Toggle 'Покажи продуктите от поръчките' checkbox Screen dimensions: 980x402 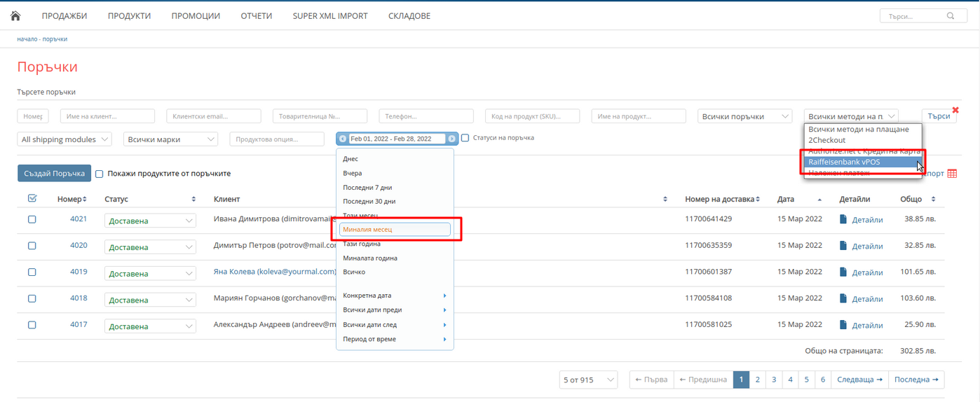tap(99, 174)
